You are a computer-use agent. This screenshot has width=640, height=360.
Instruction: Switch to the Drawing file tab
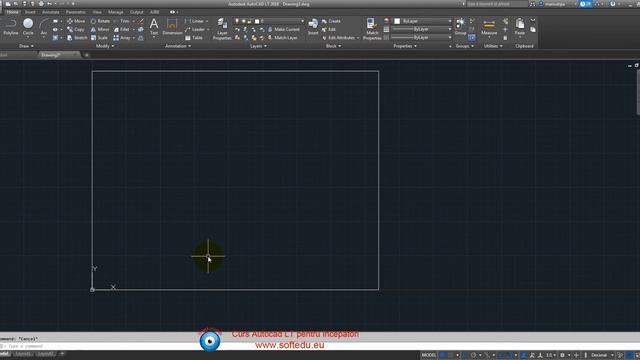click(58, 55)
